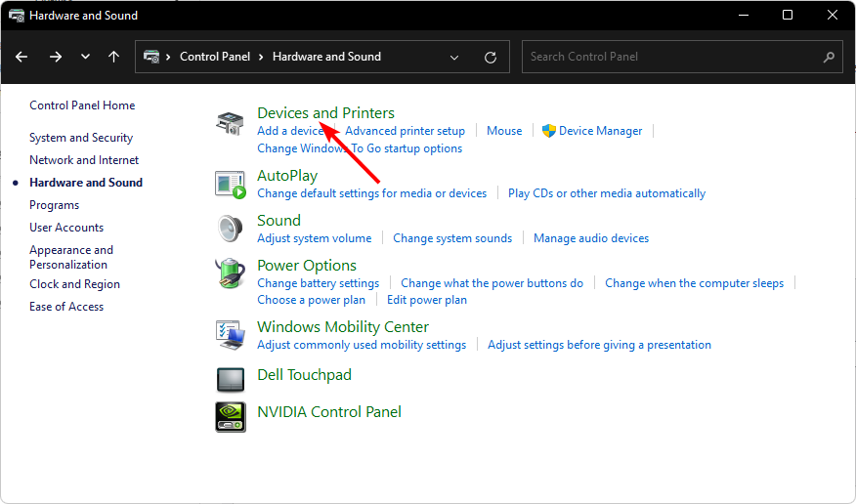This screenshot has height=504, width=856.
Task: Click Edit power plan
Action: 426,300
